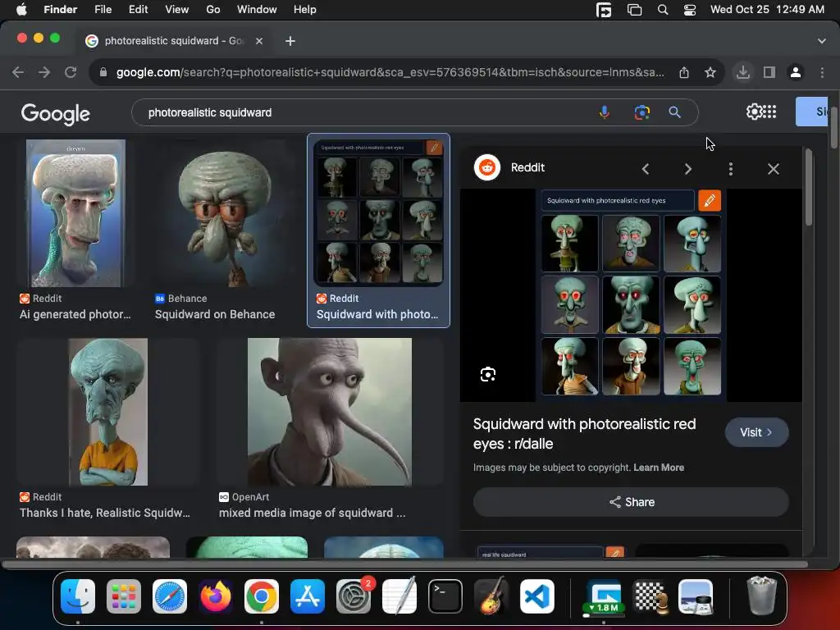
Task: Open the File menu
Action: click(x=103, y=10)
